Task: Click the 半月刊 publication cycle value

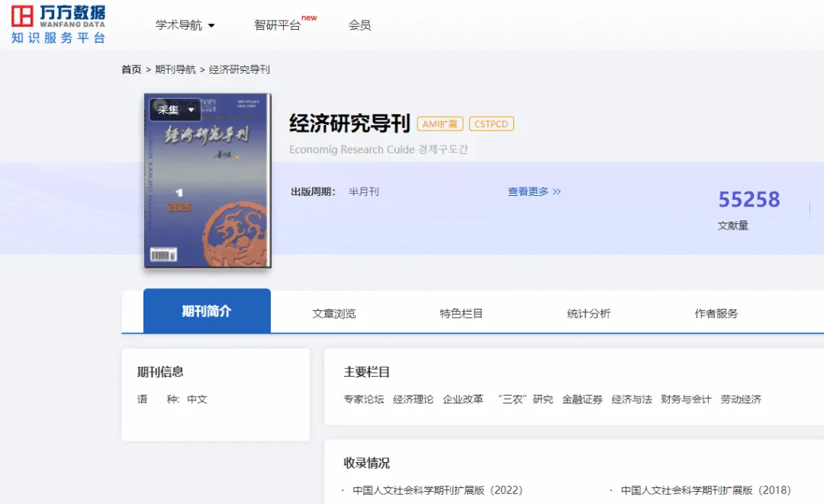Action: tap(364, 191)
